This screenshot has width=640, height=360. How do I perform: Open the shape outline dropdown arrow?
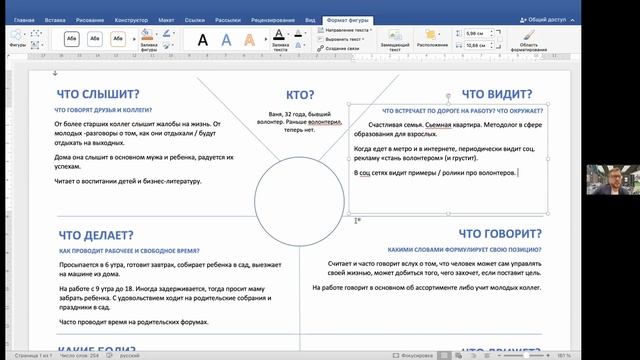click(x=173, y=33)
